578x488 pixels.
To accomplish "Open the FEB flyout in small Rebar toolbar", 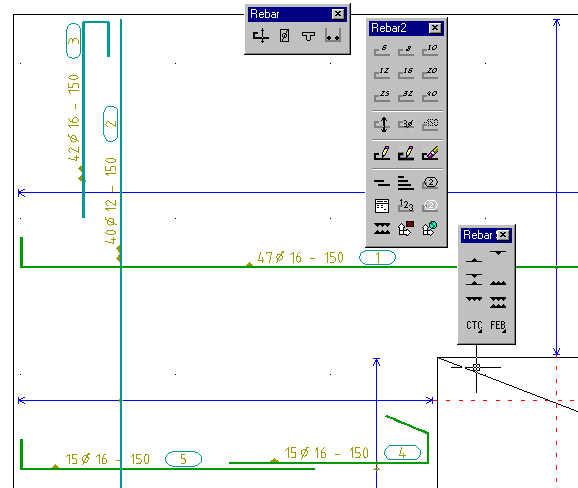I will point(498,325).
